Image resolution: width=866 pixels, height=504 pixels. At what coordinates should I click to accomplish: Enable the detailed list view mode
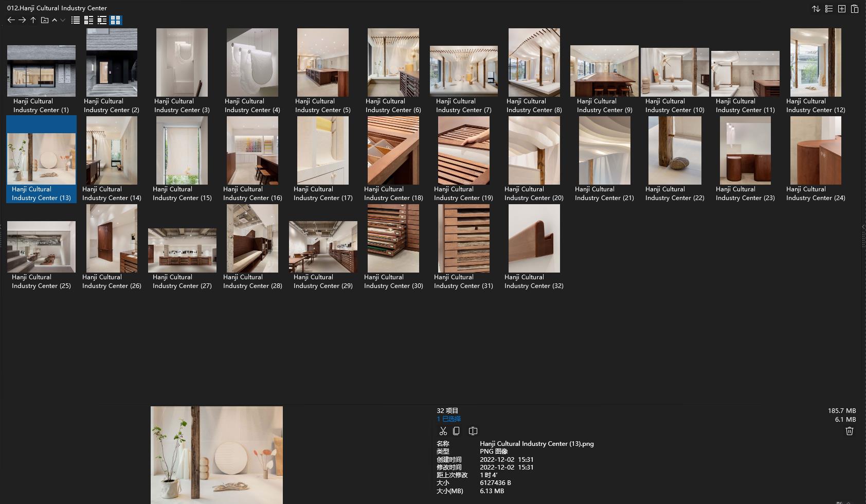pos(102,20)
